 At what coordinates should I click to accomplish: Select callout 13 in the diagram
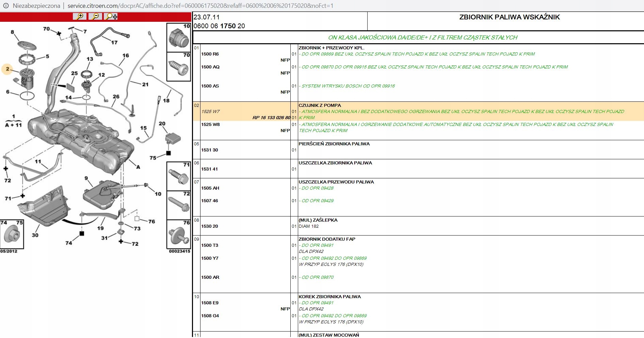[90, 59]
